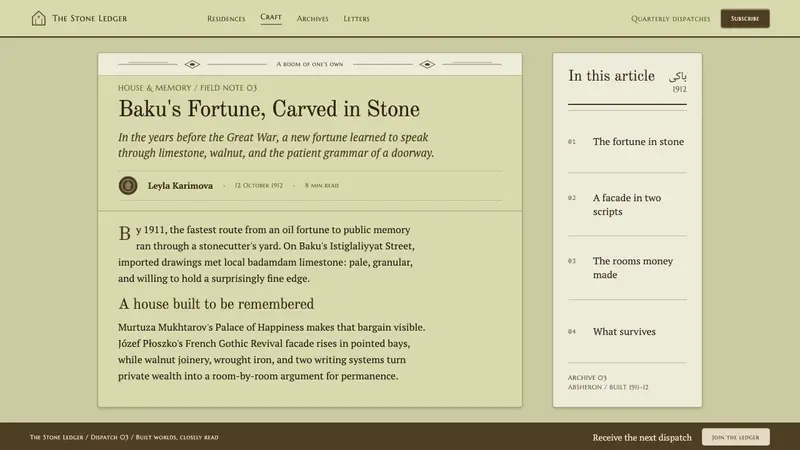Click the '8 min read' label
800x450 pixels.
pyautogui.click(x=321, y=185)
